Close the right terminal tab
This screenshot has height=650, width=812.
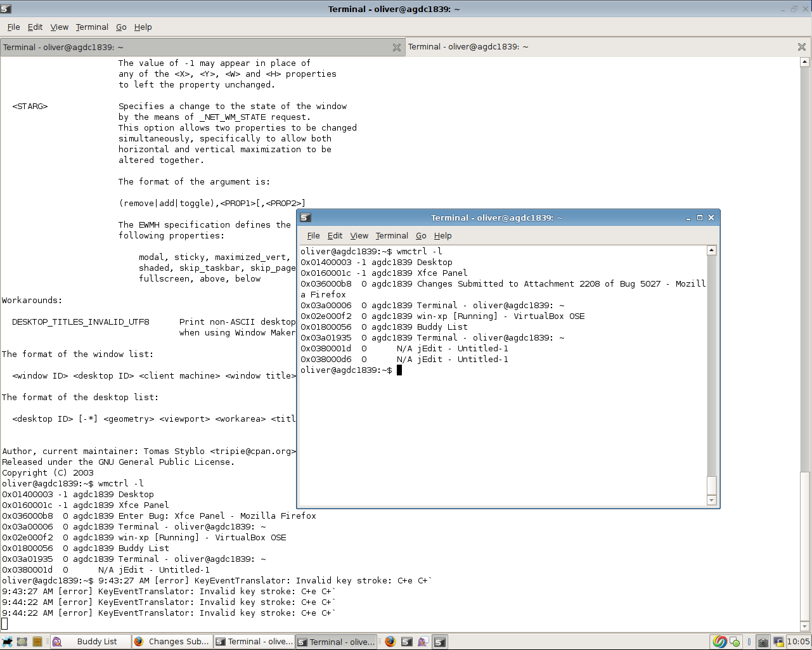click(x=801, y=48)
